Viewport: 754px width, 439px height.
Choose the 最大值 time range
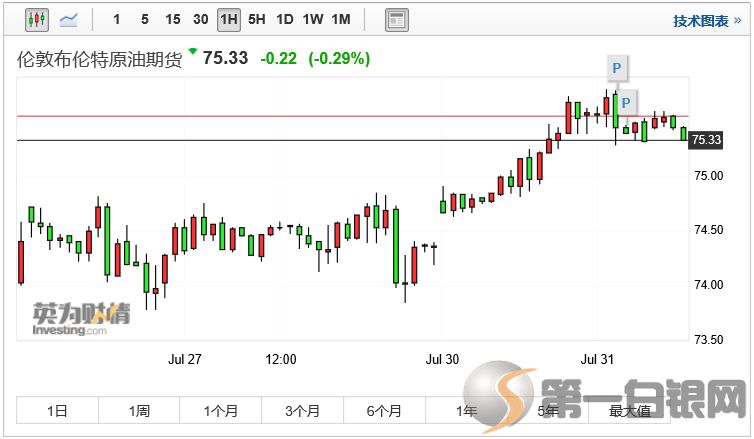[629, 411]
